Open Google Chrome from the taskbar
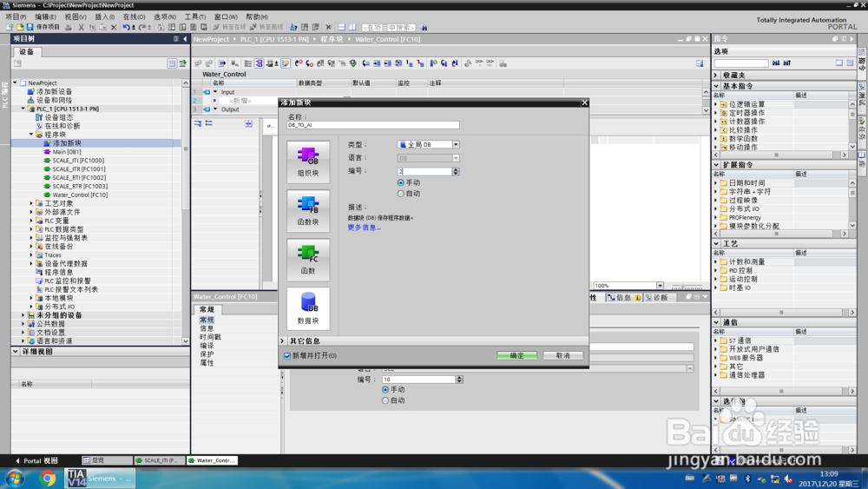868x489 pixels. tap(47, 478)
